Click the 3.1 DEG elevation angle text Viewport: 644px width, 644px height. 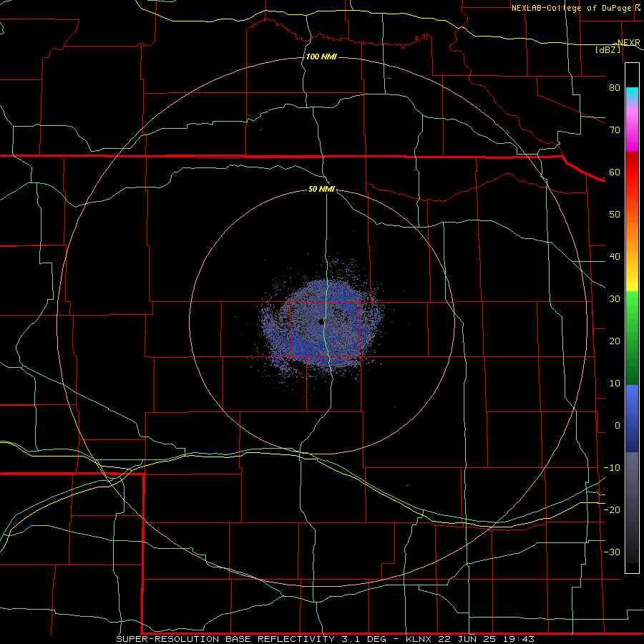tap(364, 639)
